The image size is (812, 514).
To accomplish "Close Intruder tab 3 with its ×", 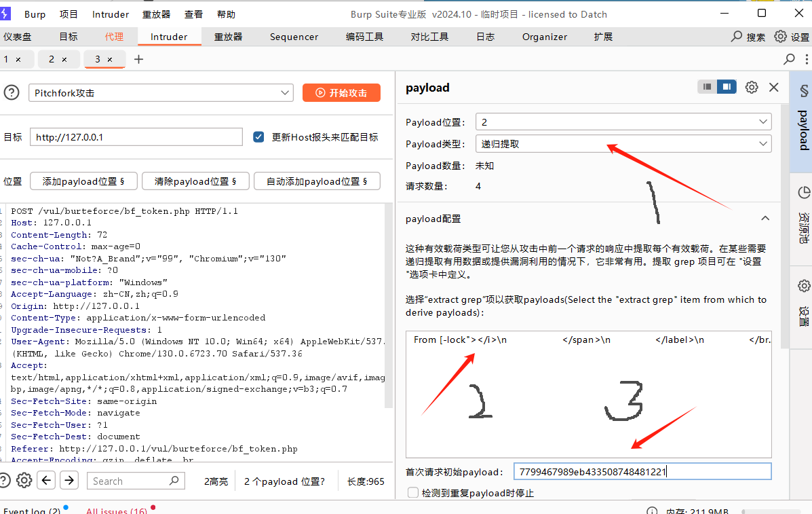I will 110,60.
